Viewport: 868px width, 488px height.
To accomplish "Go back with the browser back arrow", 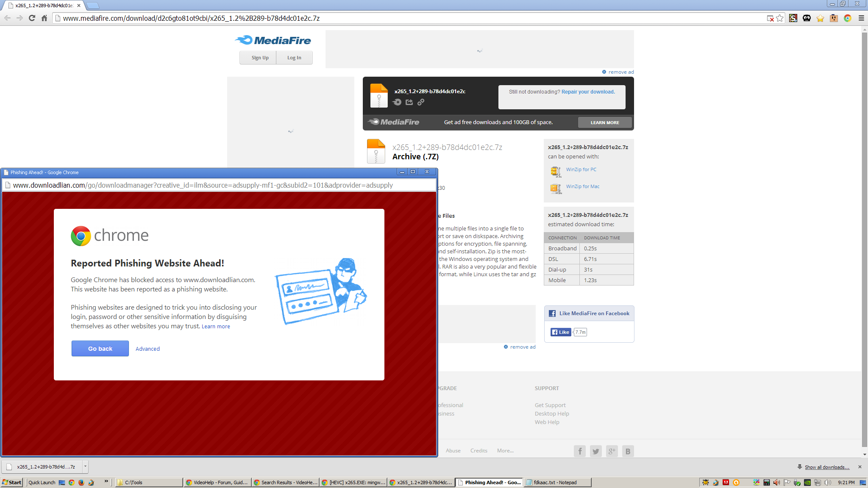I will click(x=7, y=18).
